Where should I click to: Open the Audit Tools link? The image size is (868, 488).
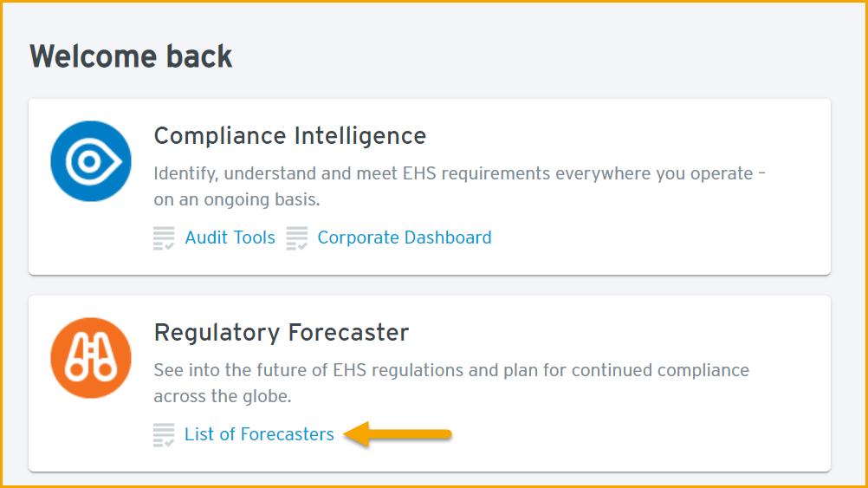coord(230,237)
